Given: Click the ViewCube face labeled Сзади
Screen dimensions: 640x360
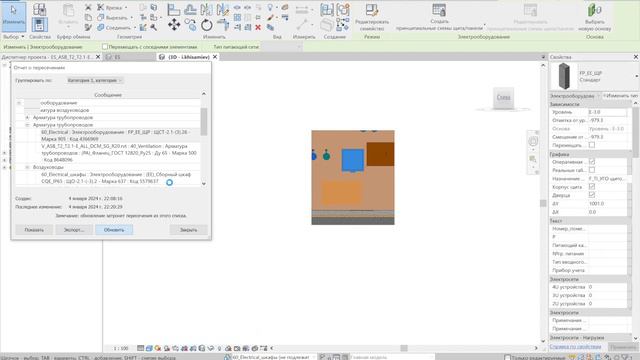Looking at the screenshot, I should (x=503, y=98).
